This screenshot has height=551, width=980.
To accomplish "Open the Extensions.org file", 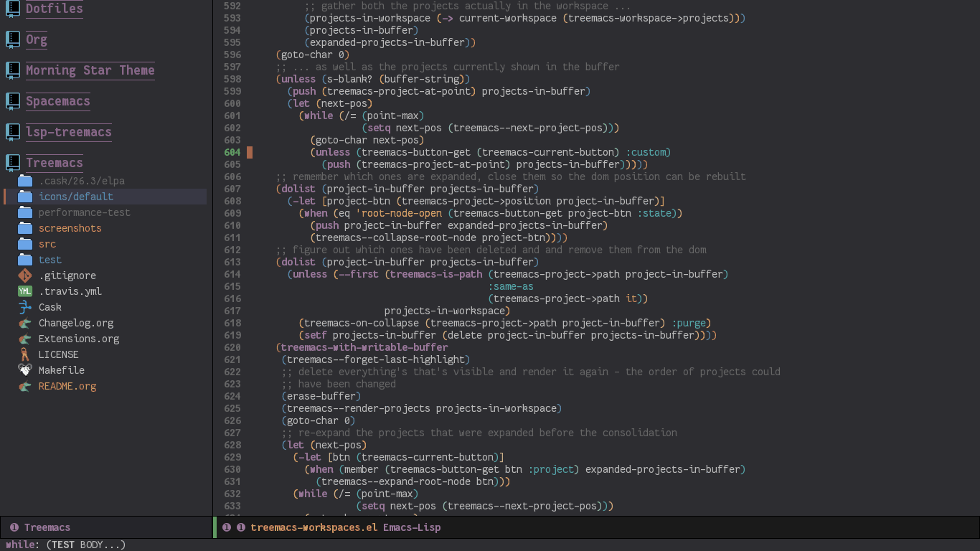I will tap(78, 339).
